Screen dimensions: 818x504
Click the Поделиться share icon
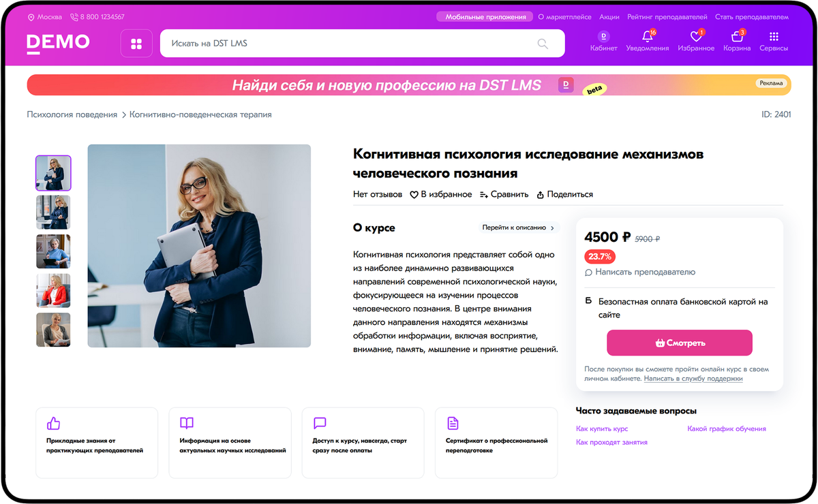[x=541, y=195]
